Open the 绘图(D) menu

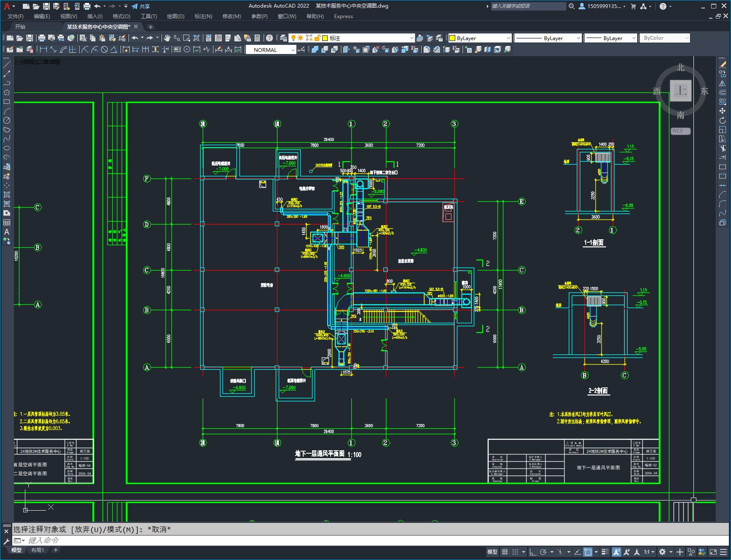(x=176, y=16)
